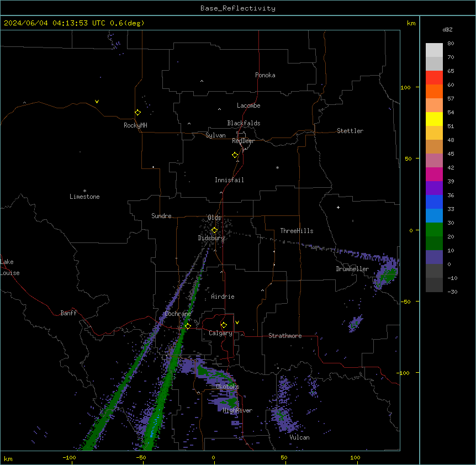Click the yellow v marker northwest of RockyMH
The image size is (476, 465).
tap(97, 102)
